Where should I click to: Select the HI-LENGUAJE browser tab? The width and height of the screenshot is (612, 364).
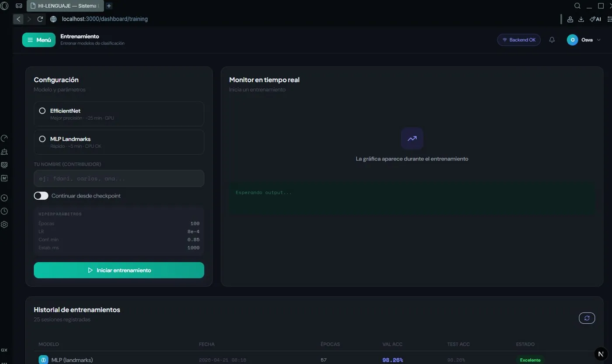pyautogui.click(x=65, y=6)
